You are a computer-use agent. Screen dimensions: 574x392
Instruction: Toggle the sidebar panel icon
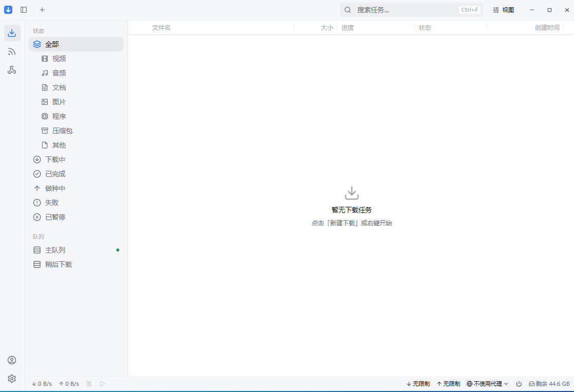click(24, 10)
